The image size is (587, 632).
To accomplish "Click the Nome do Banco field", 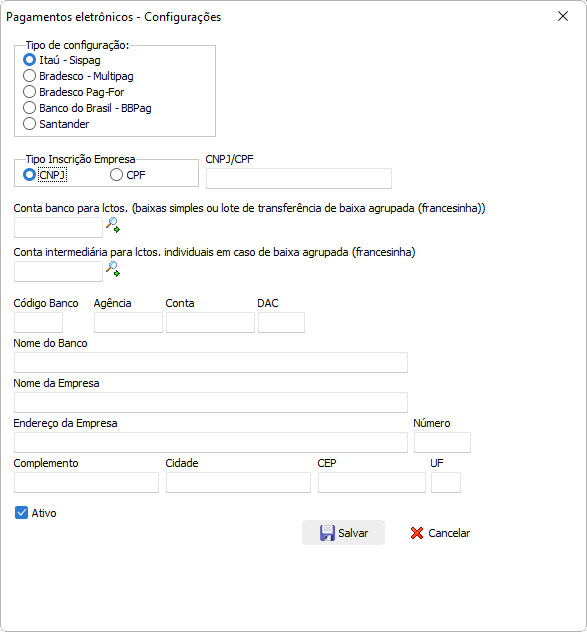I will [x=211, y=362].
